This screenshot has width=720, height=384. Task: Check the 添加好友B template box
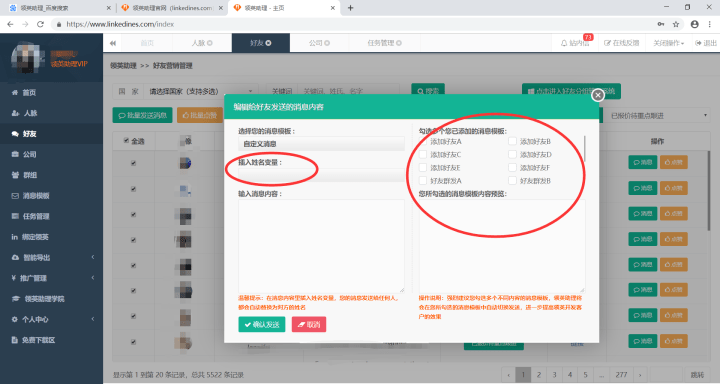point(512,141)
